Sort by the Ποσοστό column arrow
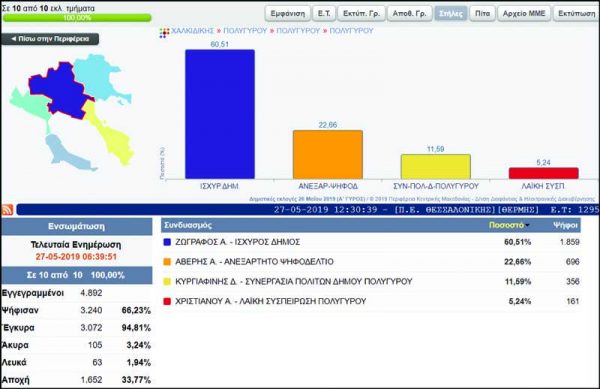This screenshot has width=600, height=389. click(528, 225)
